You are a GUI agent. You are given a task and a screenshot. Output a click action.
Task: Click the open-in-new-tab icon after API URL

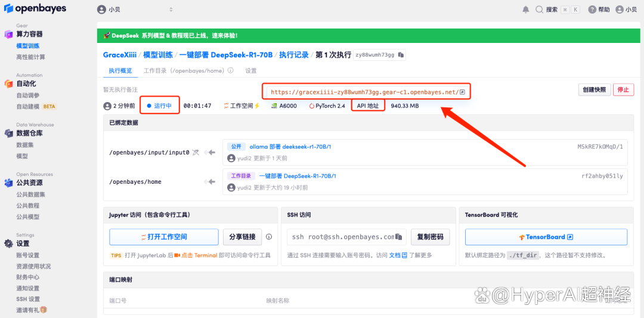click(462, 92)
